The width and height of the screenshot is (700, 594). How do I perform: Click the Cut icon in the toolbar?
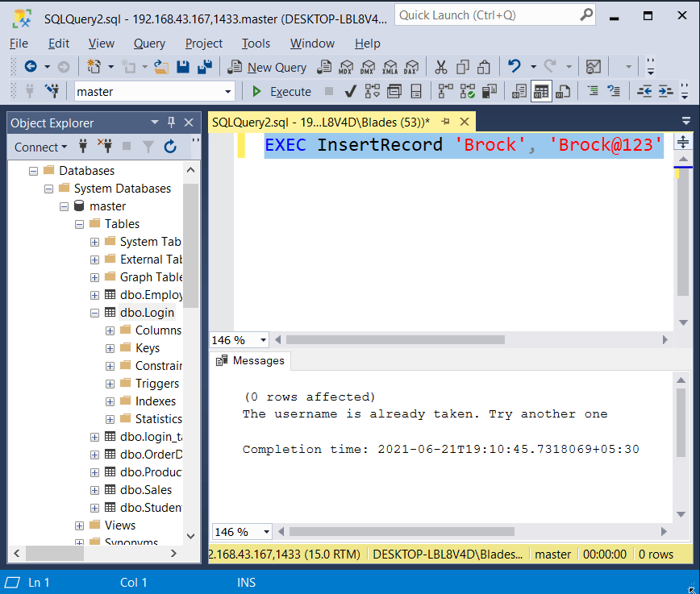point(440,67)
